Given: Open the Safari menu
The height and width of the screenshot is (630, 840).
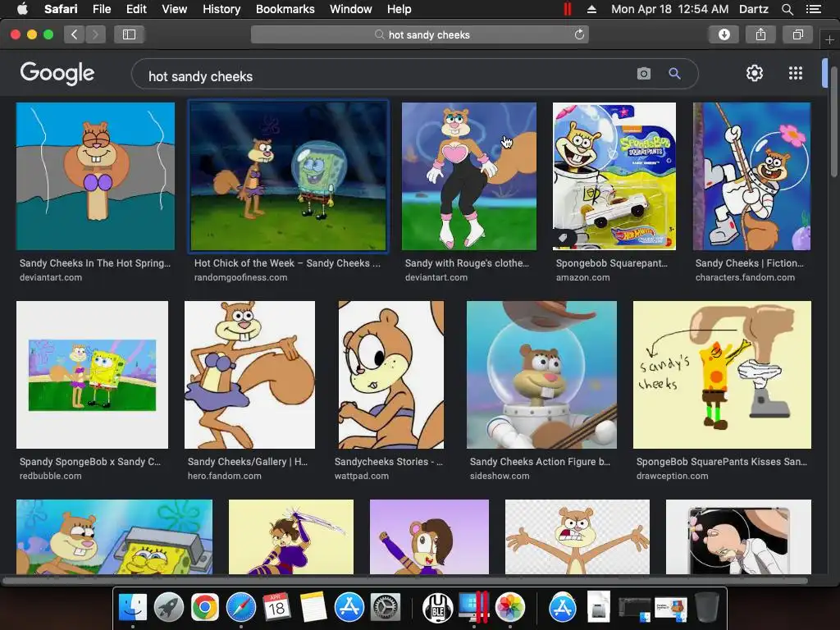Looking at the screenshot, I should coord(61,9).
